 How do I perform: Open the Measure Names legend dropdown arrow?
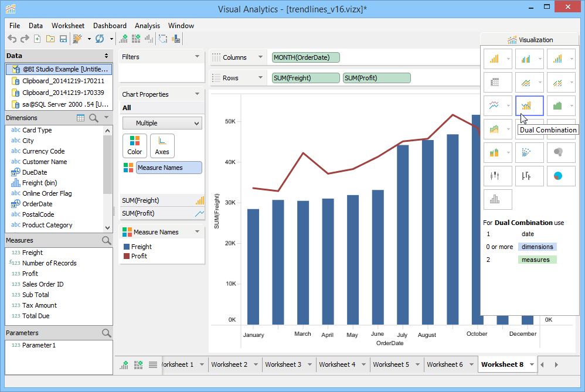(x=197, y=231)
